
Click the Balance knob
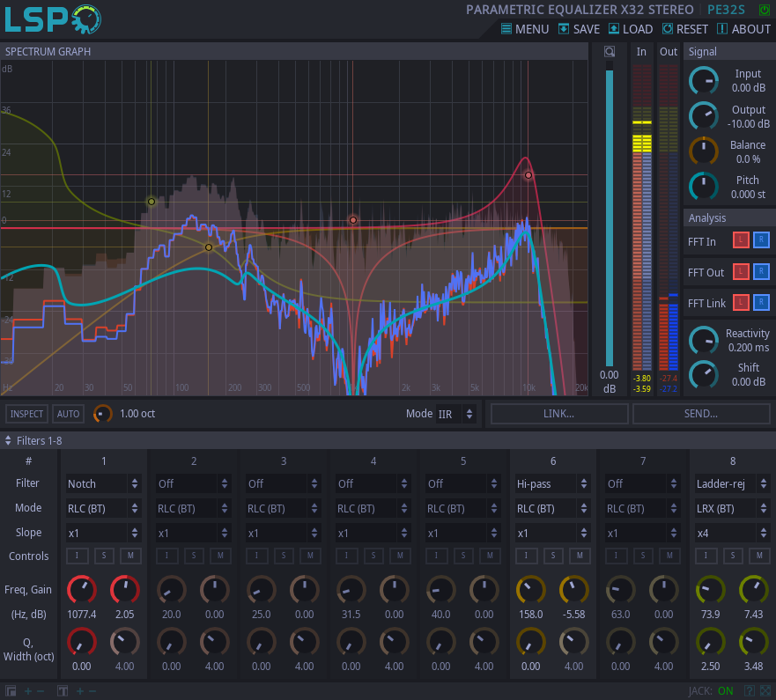[704, 151]
